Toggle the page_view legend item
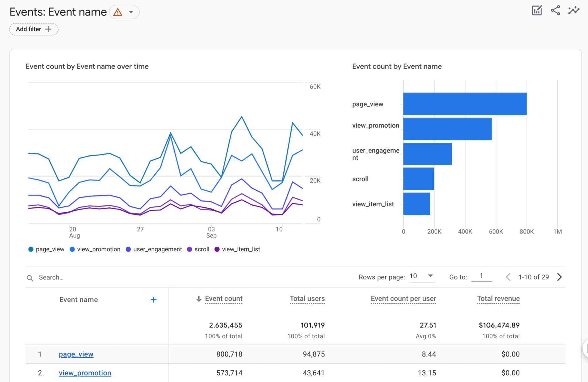The image size is (588, 382). click(49, 249)
